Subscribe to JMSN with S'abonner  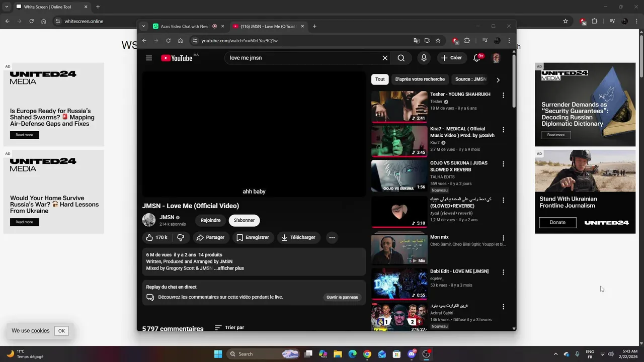pyautogui.click(x=244, y=220)
